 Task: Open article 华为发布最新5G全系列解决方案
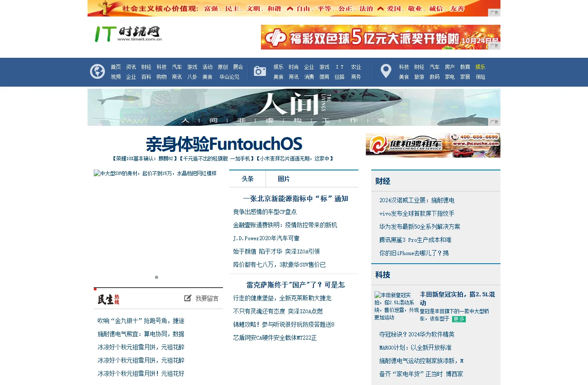tap(420, 227)
